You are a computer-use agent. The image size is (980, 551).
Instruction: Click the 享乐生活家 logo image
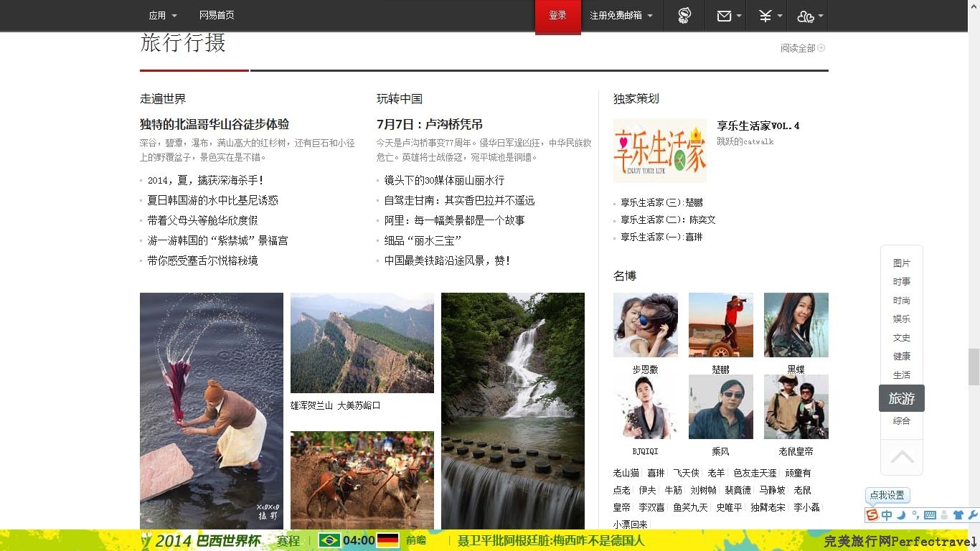pyautogui.click(x=660, y=151)
